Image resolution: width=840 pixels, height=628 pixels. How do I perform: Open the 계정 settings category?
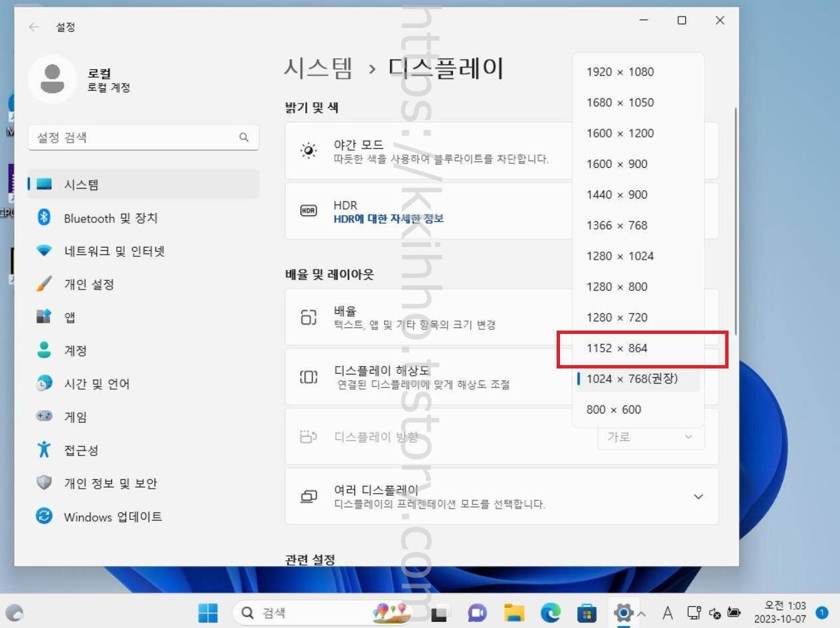[143, 351]
